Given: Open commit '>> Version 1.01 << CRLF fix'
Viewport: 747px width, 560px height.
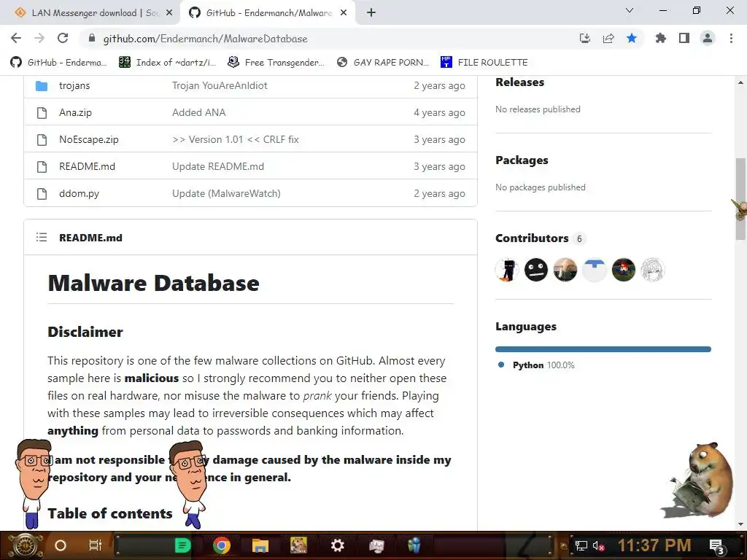Looking at the screenshot, I should click(236, 139).
